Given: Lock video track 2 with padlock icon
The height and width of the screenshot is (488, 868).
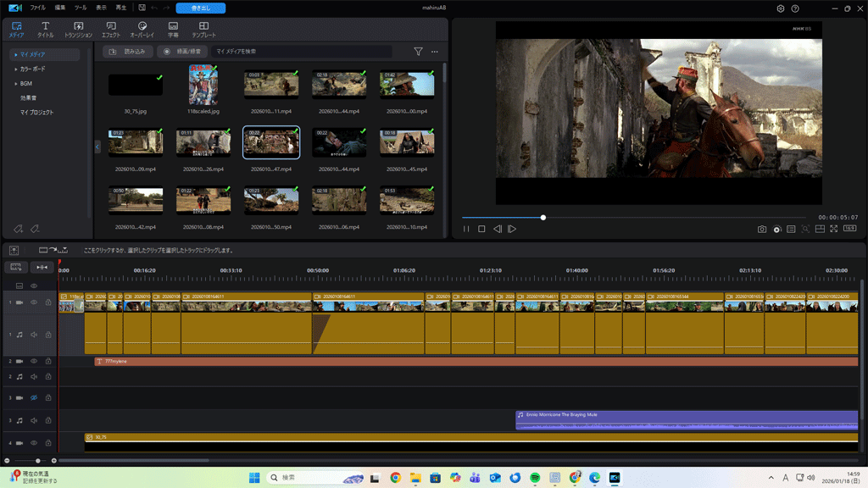Looking at the screenshot, I should tap(48, 361).
